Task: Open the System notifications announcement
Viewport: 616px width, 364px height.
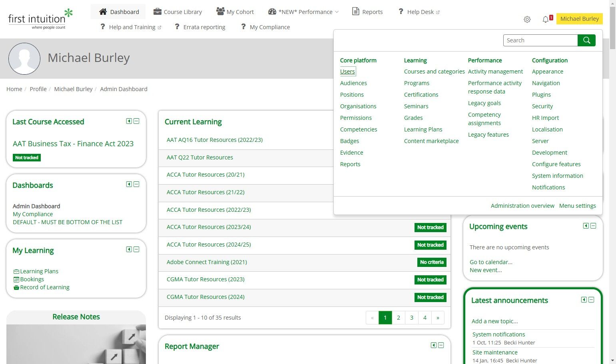Action: point(498,334)
